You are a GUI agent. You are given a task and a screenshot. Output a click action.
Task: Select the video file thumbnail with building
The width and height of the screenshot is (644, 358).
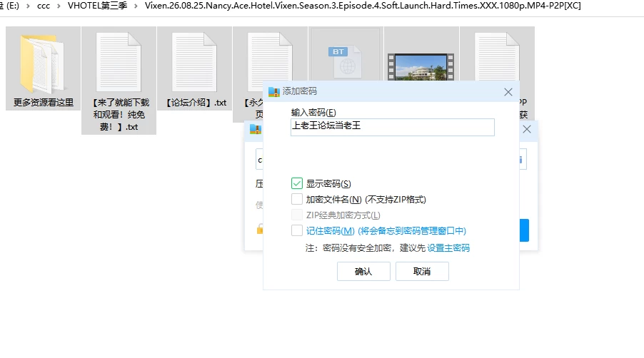(421, 67)
